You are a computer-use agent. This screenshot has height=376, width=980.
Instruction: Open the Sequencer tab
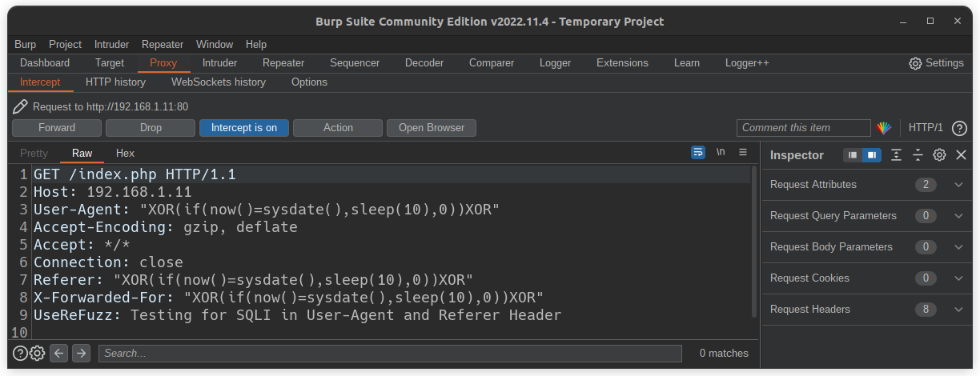pyautogui.click(x=355, y=63)
